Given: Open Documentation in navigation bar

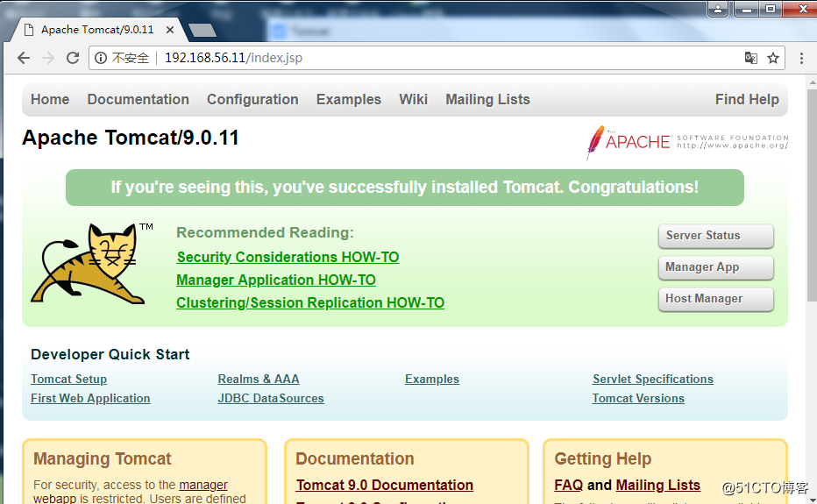Looking at the screenshot, I should coord(139,100).
